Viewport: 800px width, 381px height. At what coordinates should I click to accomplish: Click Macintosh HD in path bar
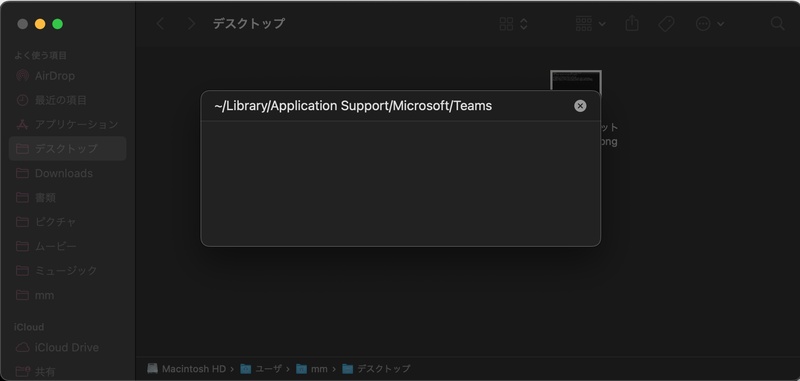(186, 368)
